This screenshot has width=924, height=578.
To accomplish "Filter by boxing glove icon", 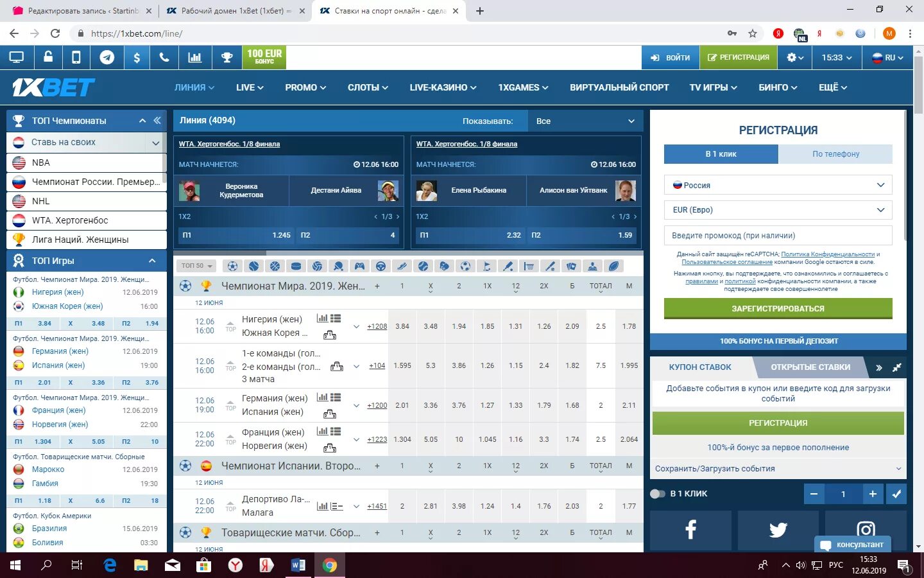I will coord(444,266).
